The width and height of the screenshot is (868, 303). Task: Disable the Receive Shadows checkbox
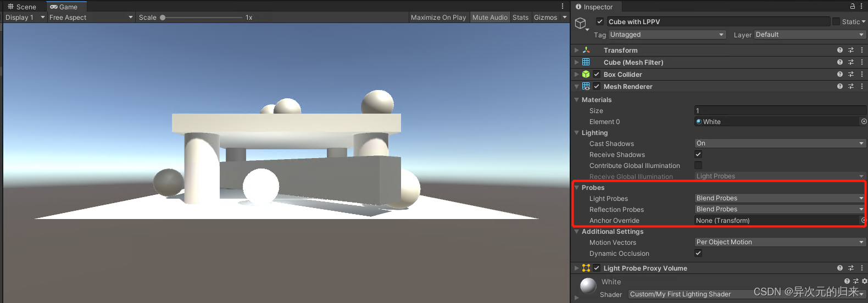click(x=698, y=154)
